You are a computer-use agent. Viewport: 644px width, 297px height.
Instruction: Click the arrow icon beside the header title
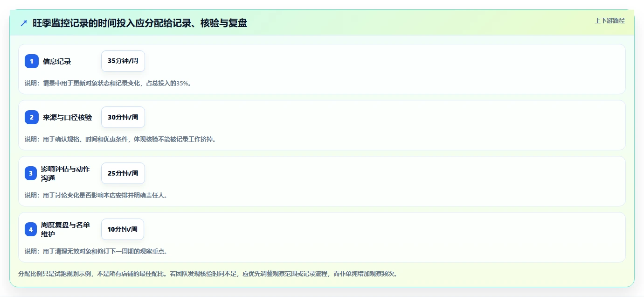(24, 23)
